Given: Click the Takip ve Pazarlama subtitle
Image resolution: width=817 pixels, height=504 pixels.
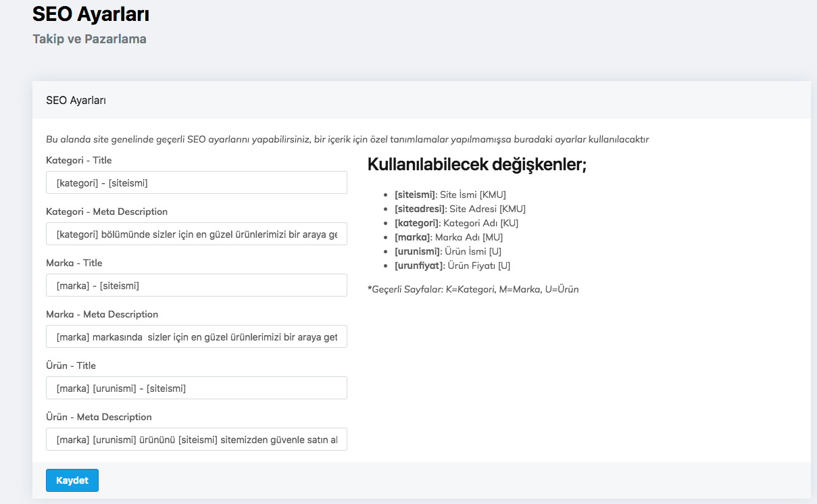Looking at the screenshot, I should 89,39.
